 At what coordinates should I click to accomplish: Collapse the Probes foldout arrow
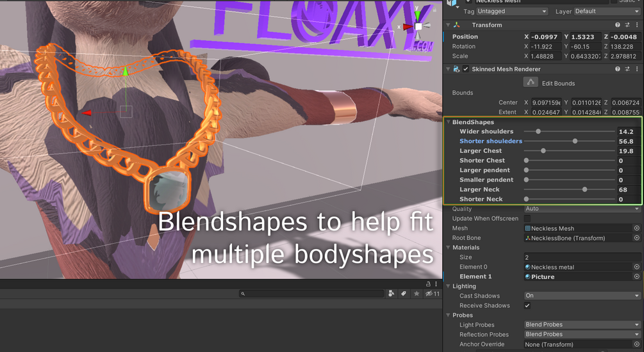[449, 315]
